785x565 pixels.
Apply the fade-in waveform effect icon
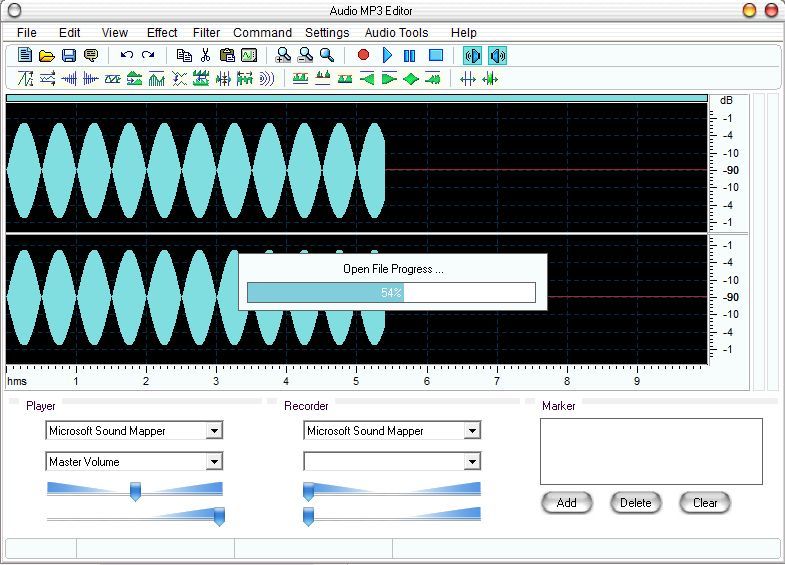tap(69, 79)
